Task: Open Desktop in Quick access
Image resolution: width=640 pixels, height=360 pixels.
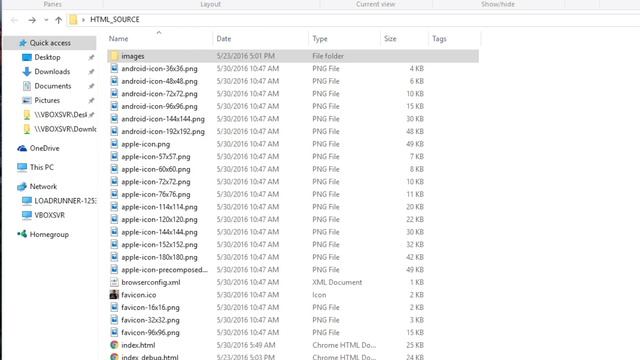Action: 47,57
